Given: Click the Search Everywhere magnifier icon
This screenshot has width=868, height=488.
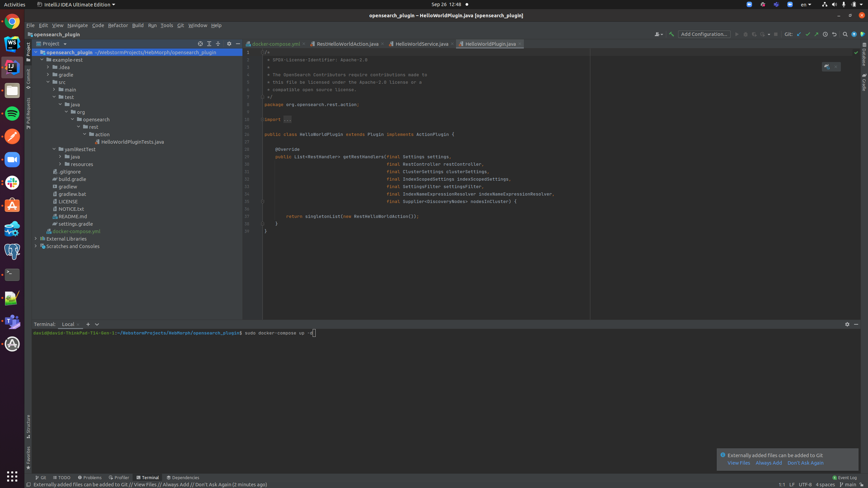Looking at the screenshot, I should [845, 34].
